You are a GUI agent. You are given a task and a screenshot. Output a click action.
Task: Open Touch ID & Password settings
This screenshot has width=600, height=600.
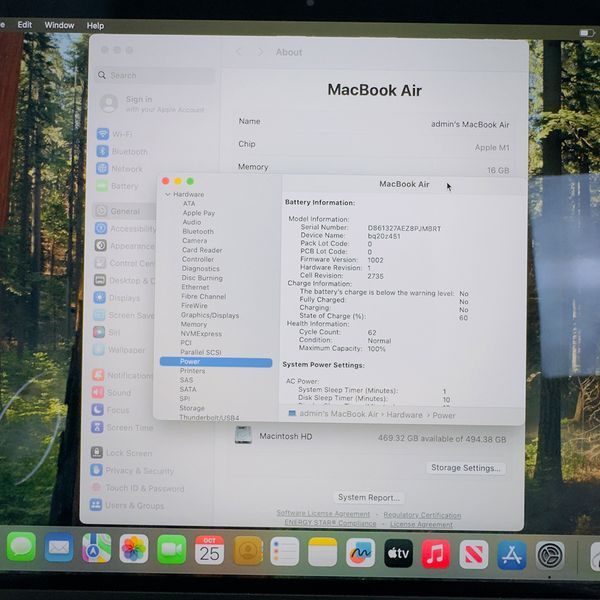[137, 488]
